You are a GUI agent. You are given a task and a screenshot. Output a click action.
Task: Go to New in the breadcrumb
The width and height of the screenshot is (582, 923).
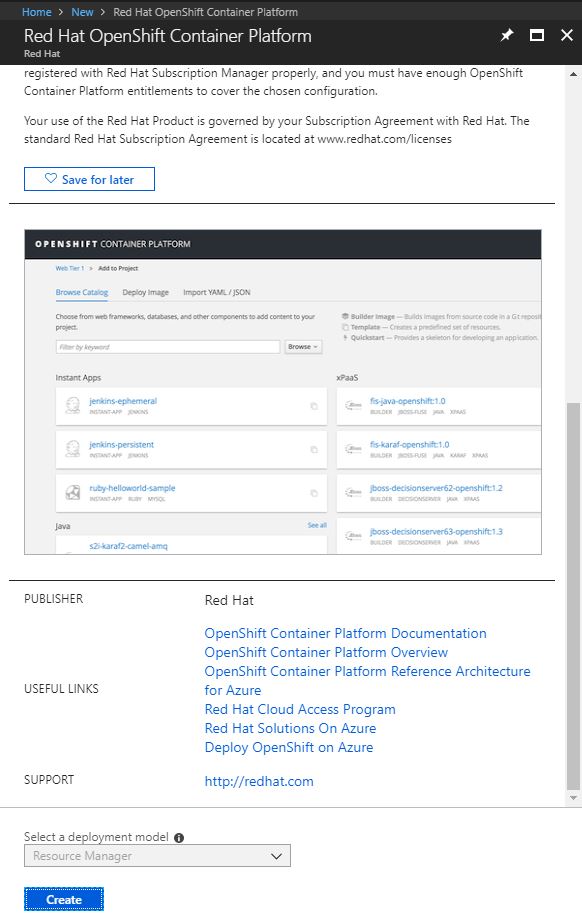[x=82, y=12]
